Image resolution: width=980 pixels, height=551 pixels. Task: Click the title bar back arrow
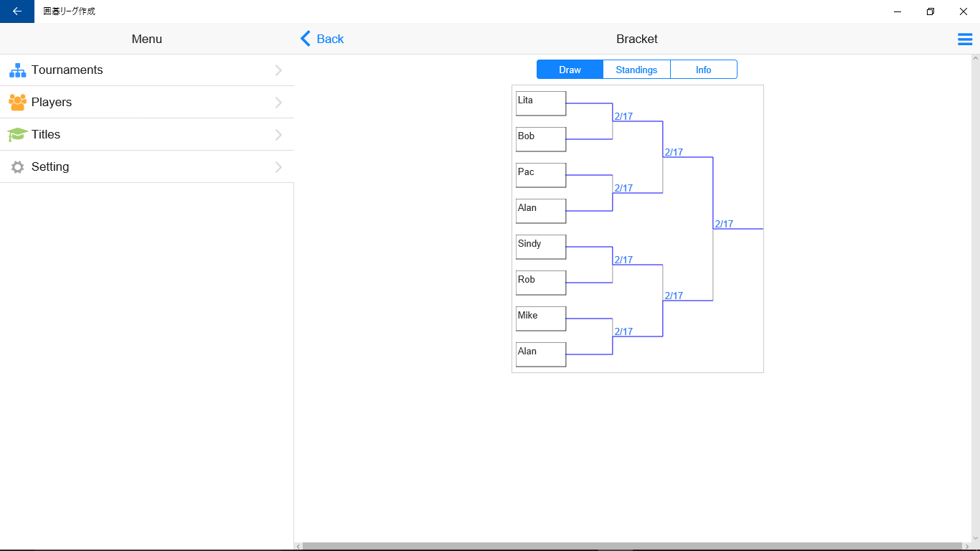pos(17,11)
